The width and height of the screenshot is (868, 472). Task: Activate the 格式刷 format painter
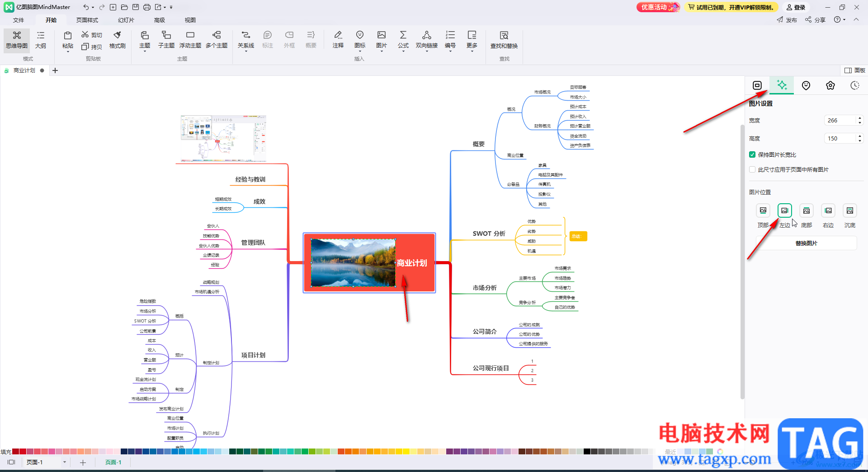point(118,40)
